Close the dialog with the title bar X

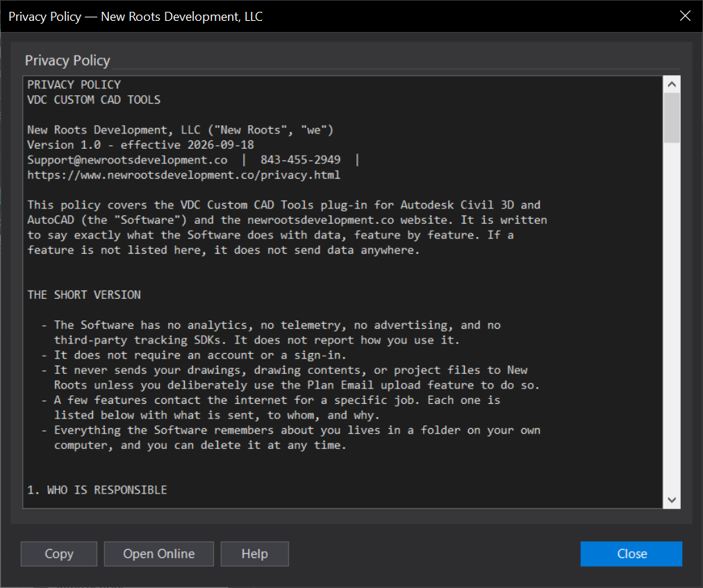(685, 16)
